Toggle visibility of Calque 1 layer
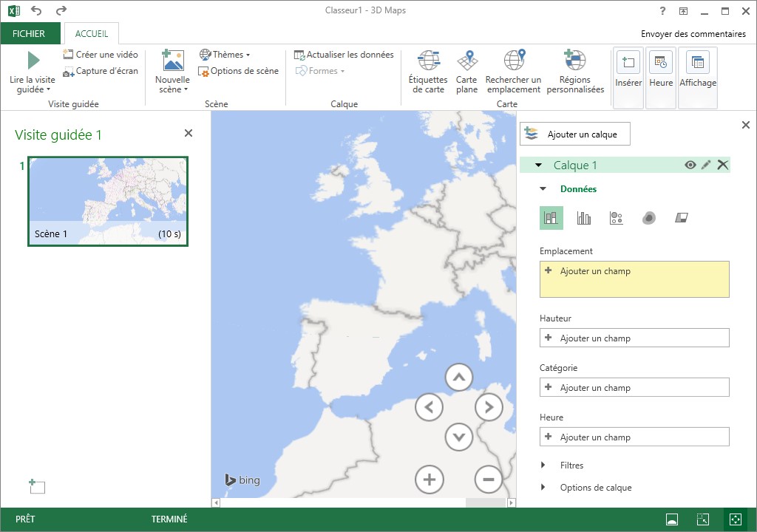 click(x=690, y=165)
